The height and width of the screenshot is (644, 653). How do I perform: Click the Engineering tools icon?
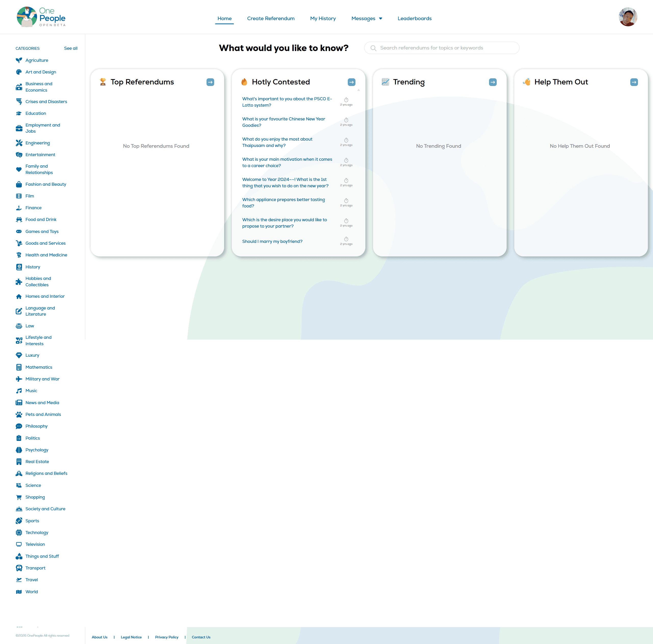pos(19,143)
